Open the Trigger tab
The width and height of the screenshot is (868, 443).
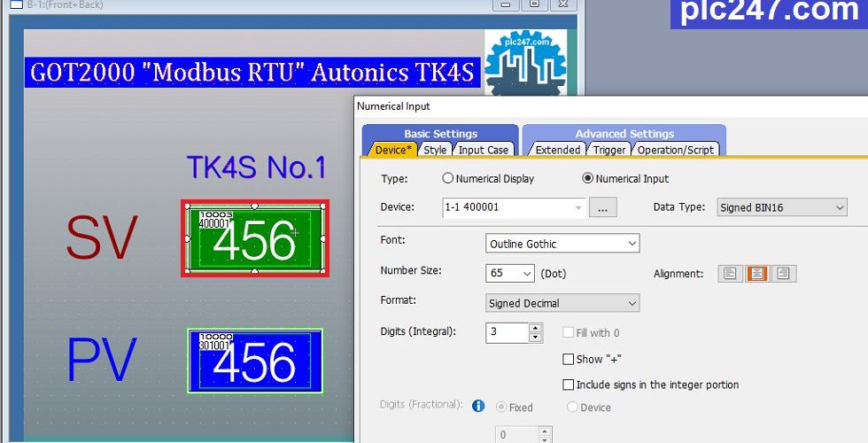pos(609,150)
